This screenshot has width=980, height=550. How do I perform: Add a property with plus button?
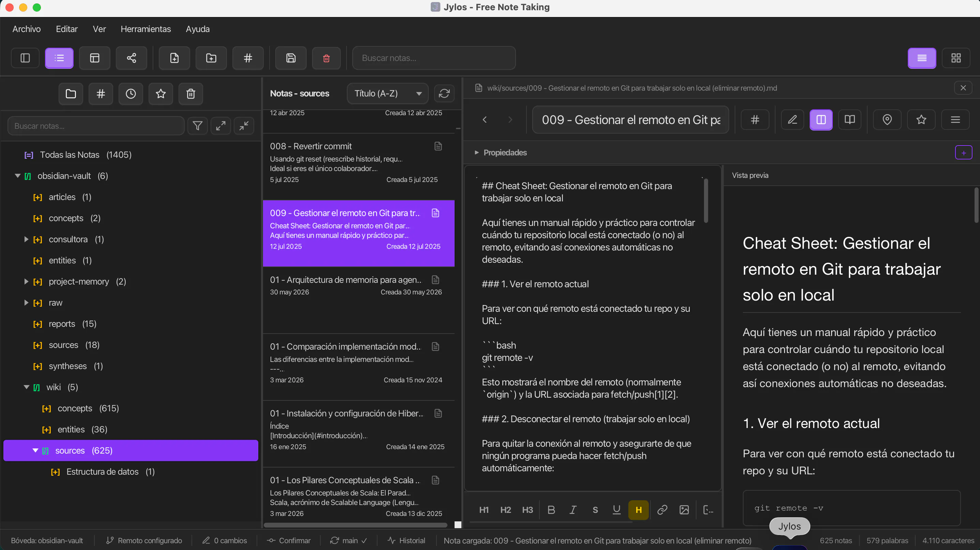click(964, 153)
